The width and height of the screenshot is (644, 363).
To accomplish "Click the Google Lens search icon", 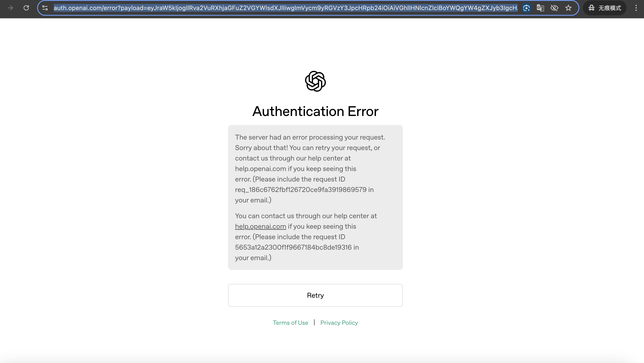I will 526,8.
